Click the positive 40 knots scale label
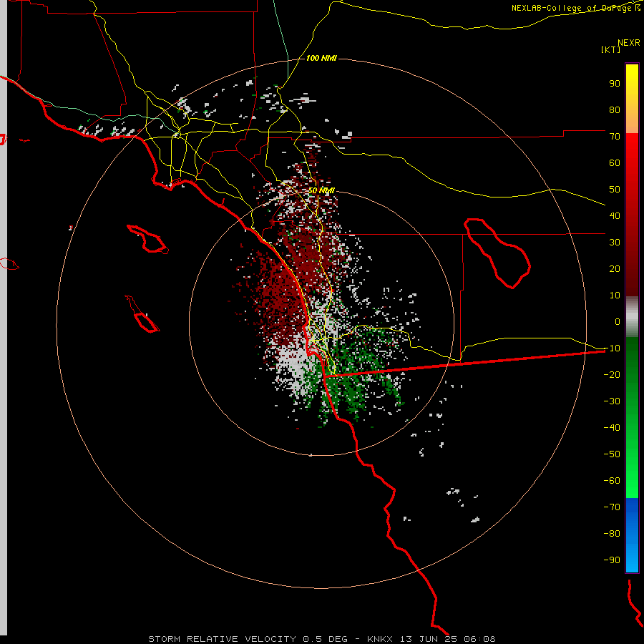The width and height of the screenshot is (644, 644). click(615, 215)
